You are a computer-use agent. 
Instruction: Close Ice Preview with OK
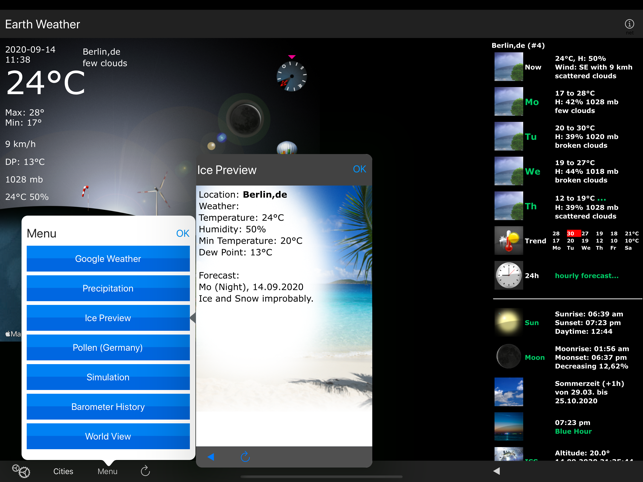(x=359, y=169)
